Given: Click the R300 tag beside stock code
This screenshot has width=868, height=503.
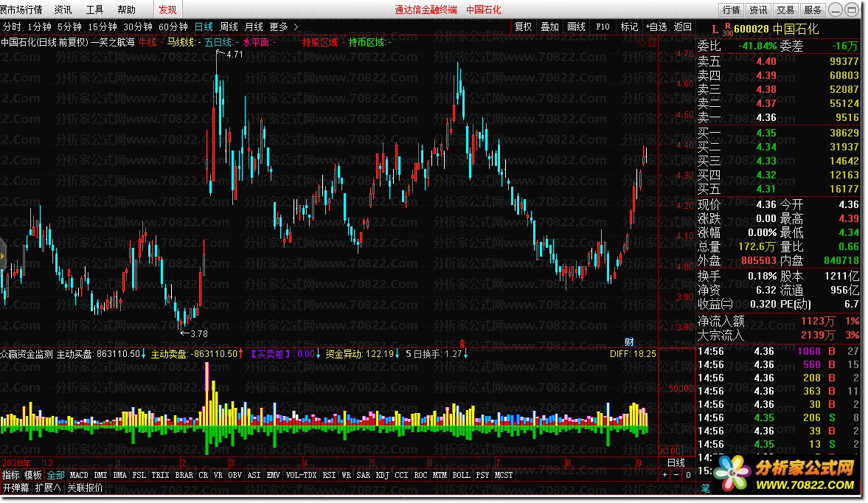Looking at the screenshot, I should point(727,30).
